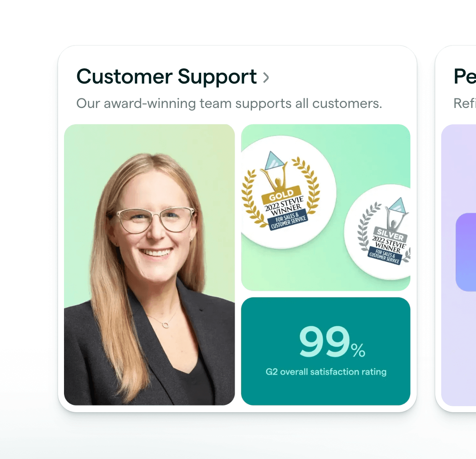Click the gold laurel wreath
476x459 pixels.
249,198
